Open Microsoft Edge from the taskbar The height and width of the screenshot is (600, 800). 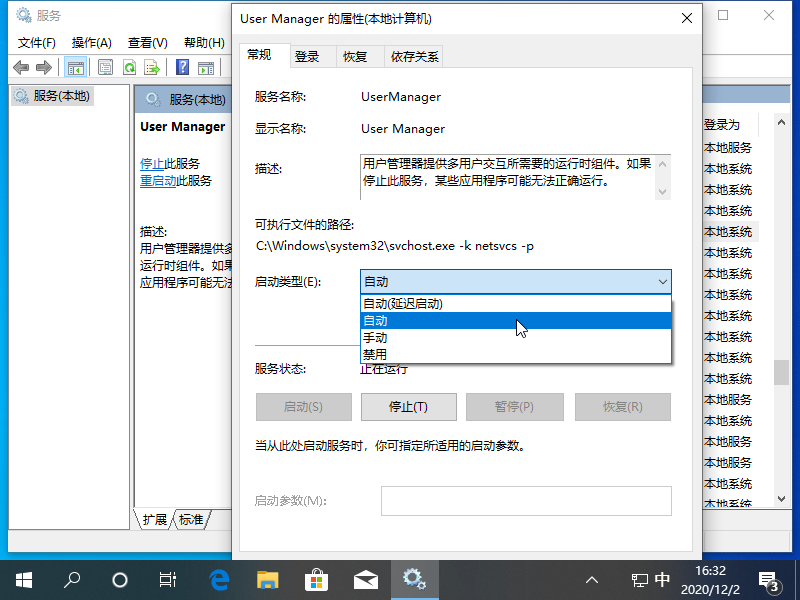tap(219, 579)
